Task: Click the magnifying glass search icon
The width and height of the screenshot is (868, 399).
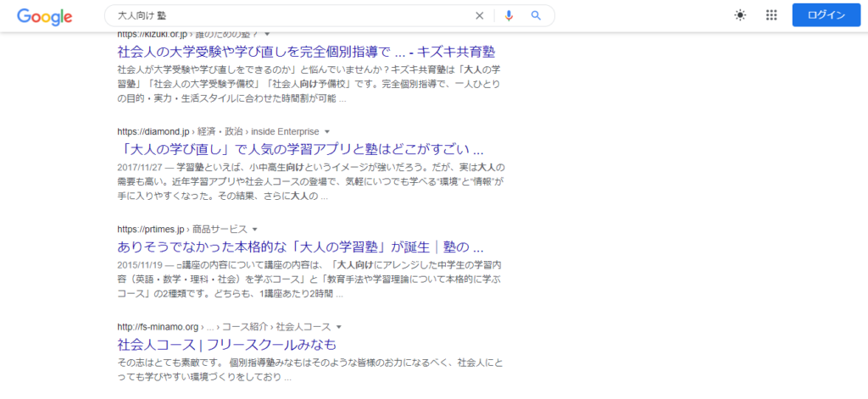Action: (x=536, y=15)
